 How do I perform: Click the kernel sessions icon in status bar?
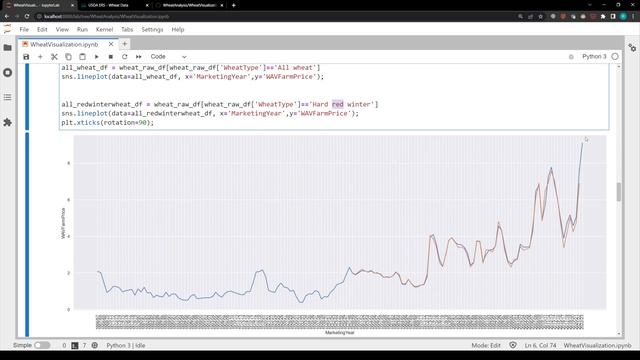click(95, 345)
